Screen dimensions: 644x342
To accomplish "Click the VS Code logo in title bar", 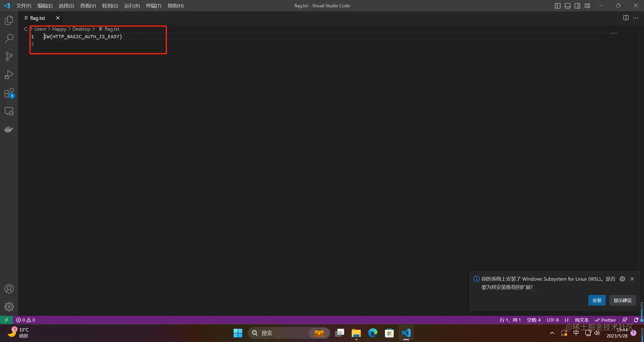I will click(x=7, y=6).
